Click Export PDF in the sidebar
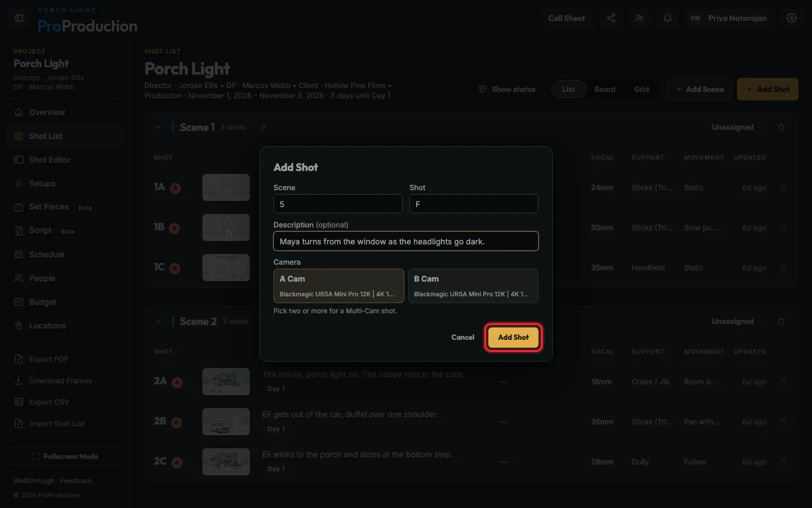 [65, 359]
